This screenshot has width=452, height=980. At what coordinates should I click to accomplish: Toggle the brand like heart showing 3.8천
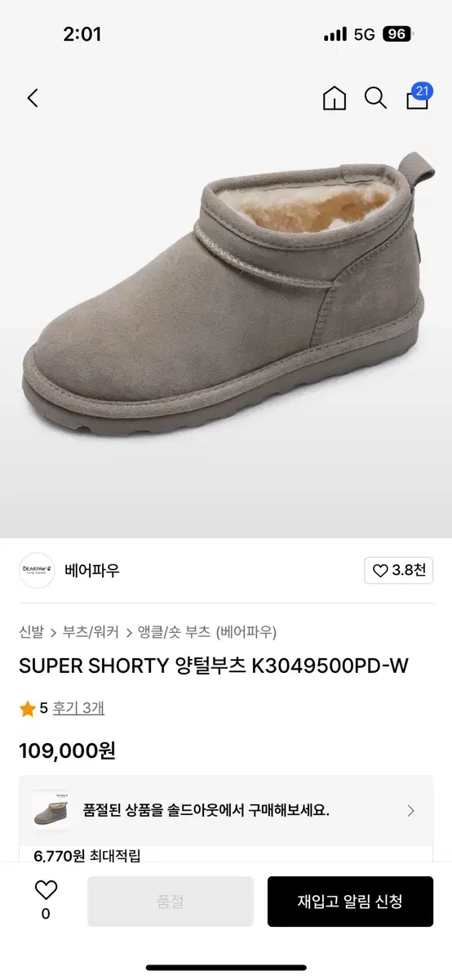399,570
